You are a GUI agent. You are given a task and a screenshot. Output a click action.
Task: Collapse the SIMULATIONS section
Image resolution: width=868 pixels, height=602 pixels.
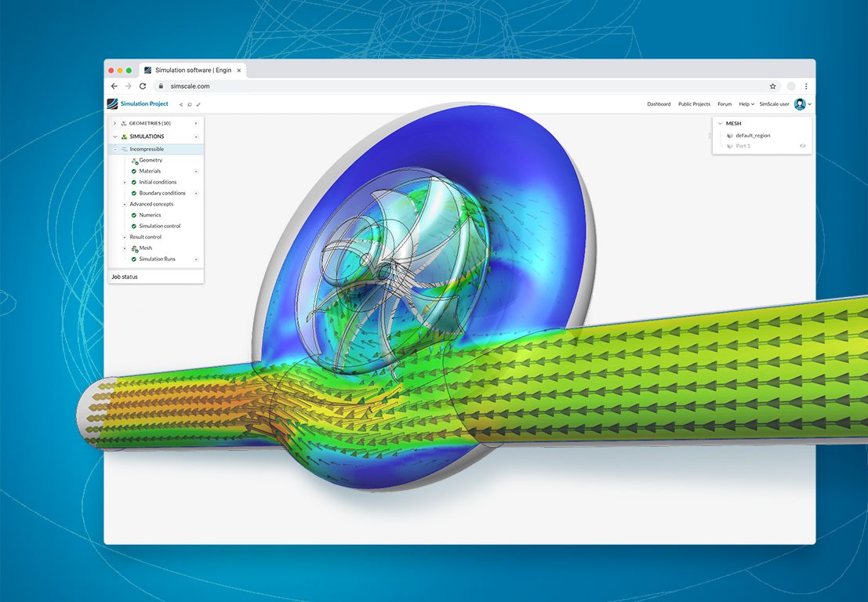tap(114, 136)
